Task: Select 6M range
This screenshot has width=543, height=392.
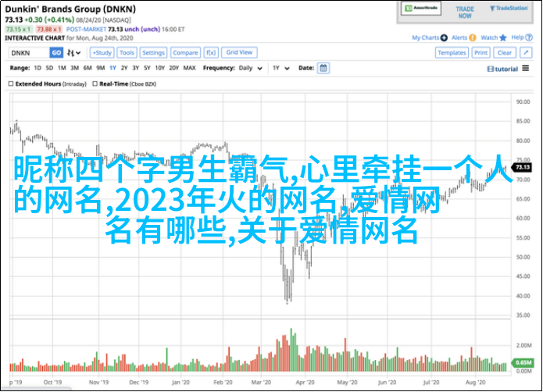Action: pyautogui.click(x=88, y=68)
